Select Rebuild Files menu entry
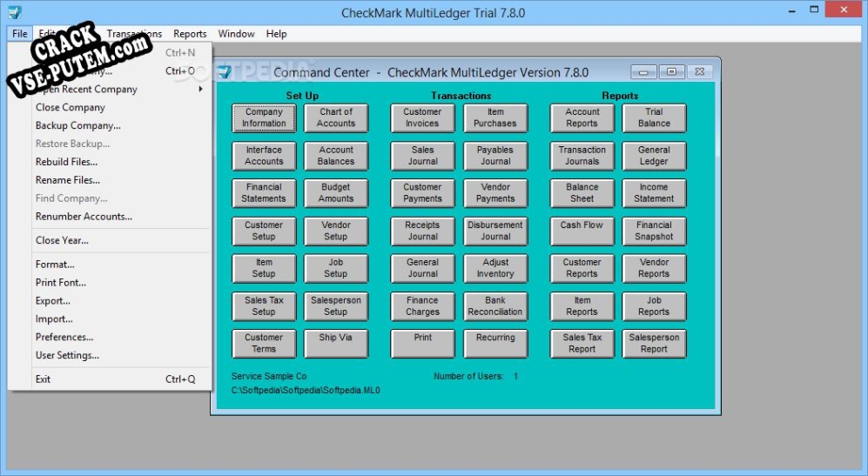 (66, 162)
